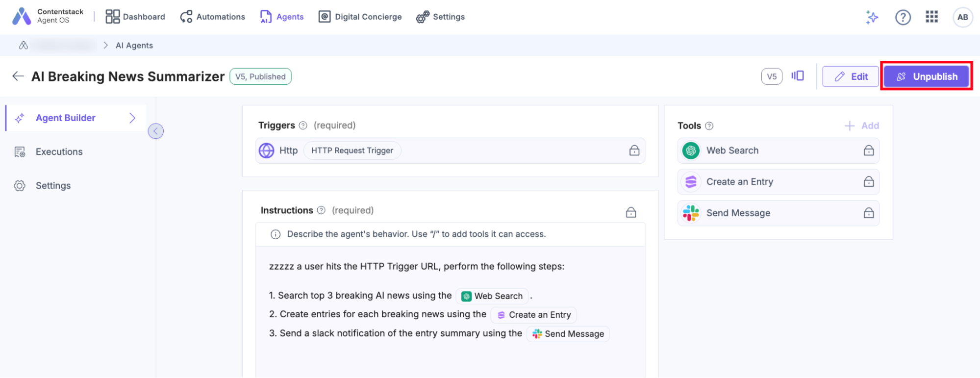Click the Web Search tool icon
The height and width of the screenshot is (378, 980).
tap(691, 151)
